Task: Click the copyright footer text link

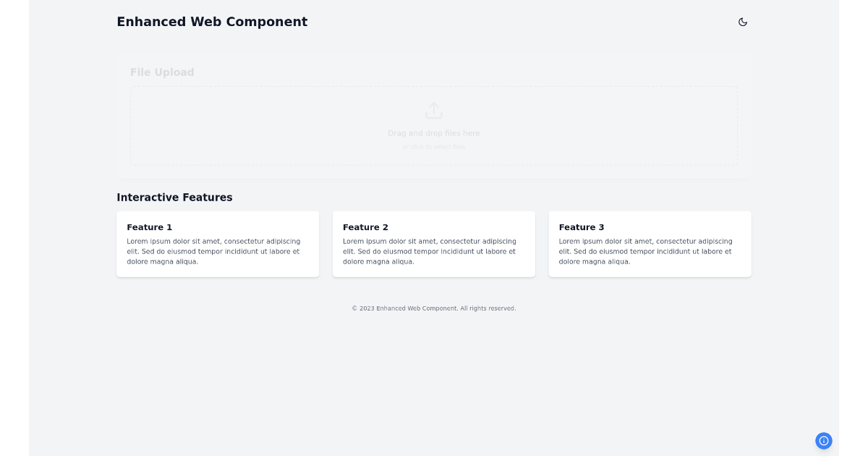Action: pos(434,308)
